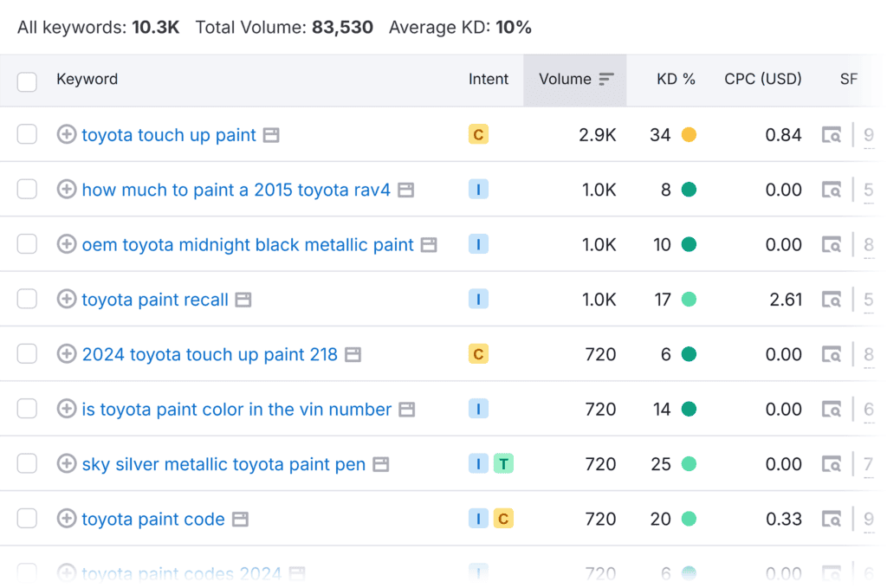Click the table icon next to toyota paint recall

point(243,300)
